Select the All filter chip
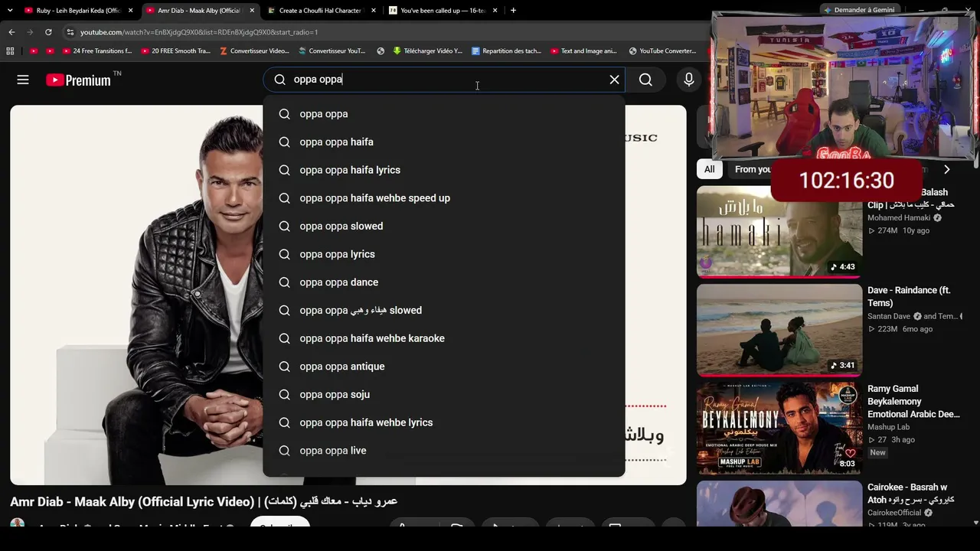This screenshot has height=551, width=980. 710,170
